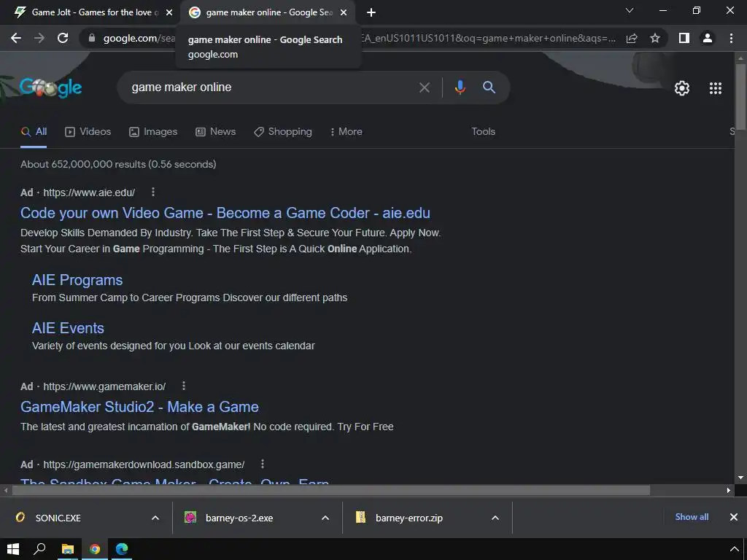The height and width of the screenshot is (560, 747).
Task: Open the Google apps grid
Action: coord(716,88)
